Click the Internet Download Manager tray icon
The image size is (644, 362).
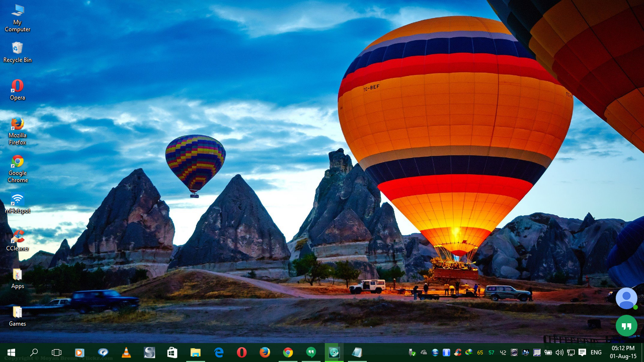[469, 352]
